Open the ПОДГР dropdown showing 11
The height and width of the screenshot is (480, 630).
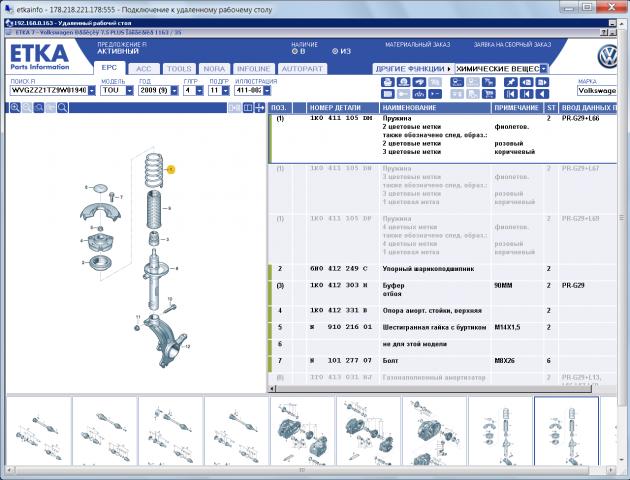click(x=225, y=90)
